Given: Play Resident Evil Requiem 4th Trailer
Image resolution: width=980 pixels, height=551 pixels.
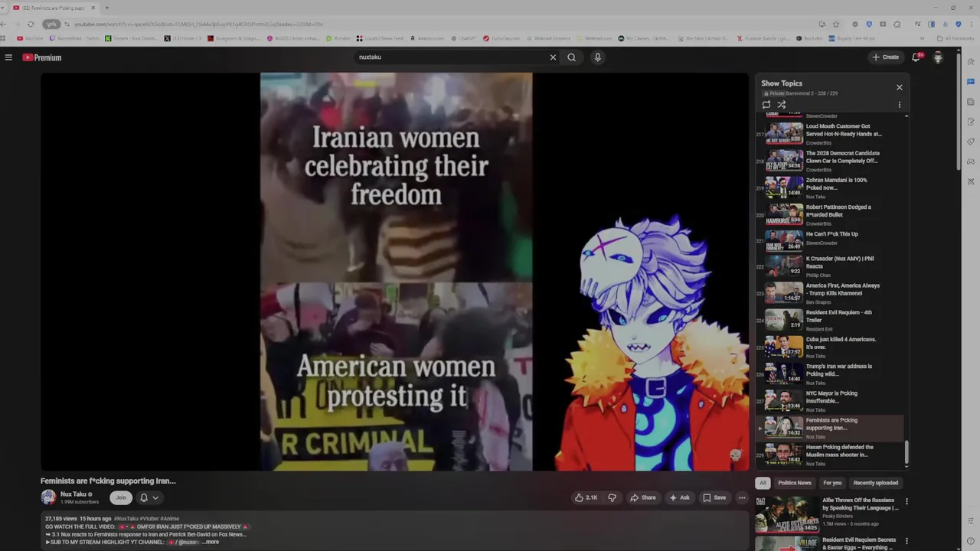Looking at the screenshot, I should [830, 320].
